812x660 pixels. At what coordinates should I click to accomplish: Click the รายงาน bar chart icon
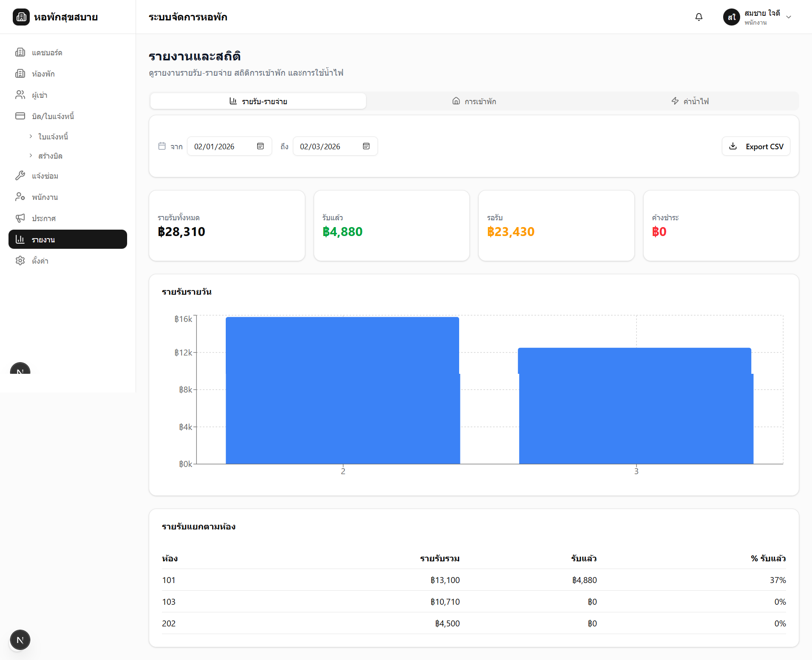pyautogui.click(x=20, y=239)
